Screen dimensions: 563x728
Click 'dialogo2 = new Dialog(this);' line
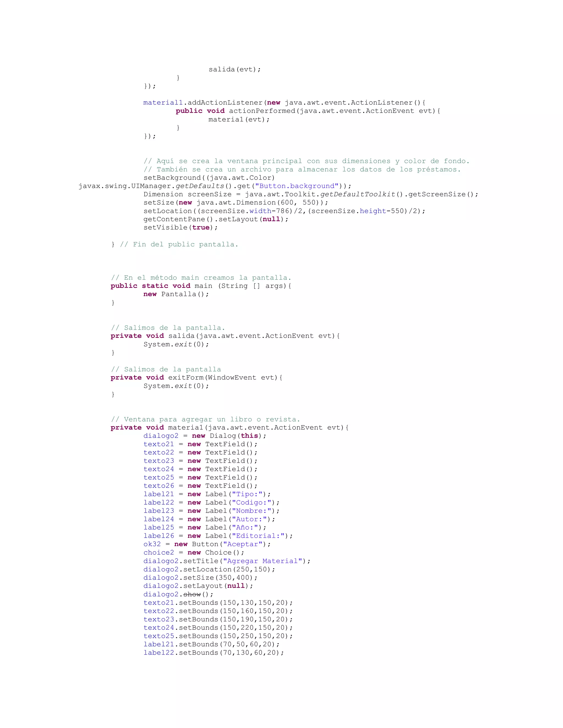205,436
